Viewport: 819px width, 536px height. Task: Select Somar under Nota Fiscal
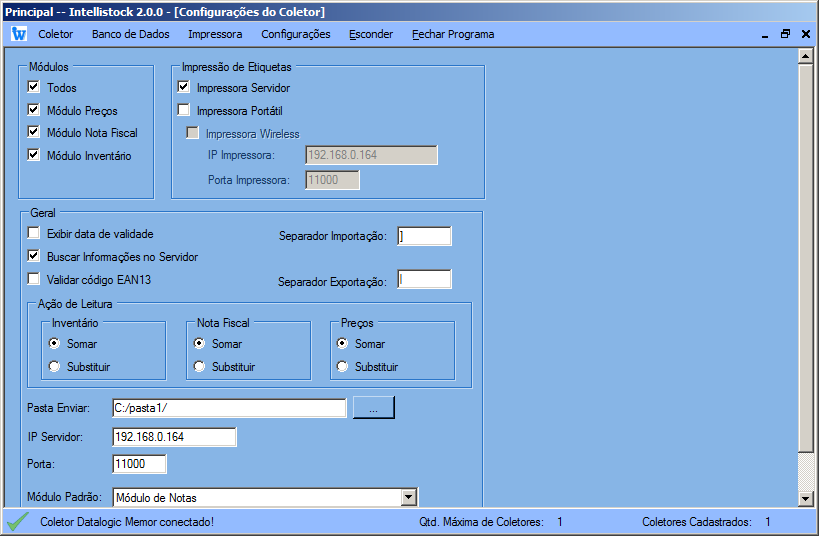pyautogui.click(x=199, y=343)
